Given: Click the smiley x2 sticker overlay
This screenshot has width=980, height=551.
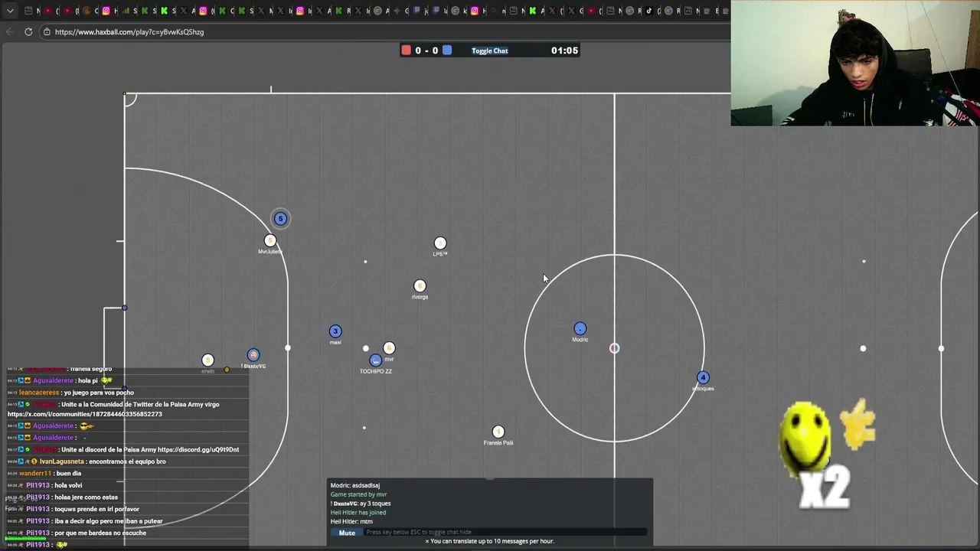Looking at the screenshot, I should (x=827, y=453).
